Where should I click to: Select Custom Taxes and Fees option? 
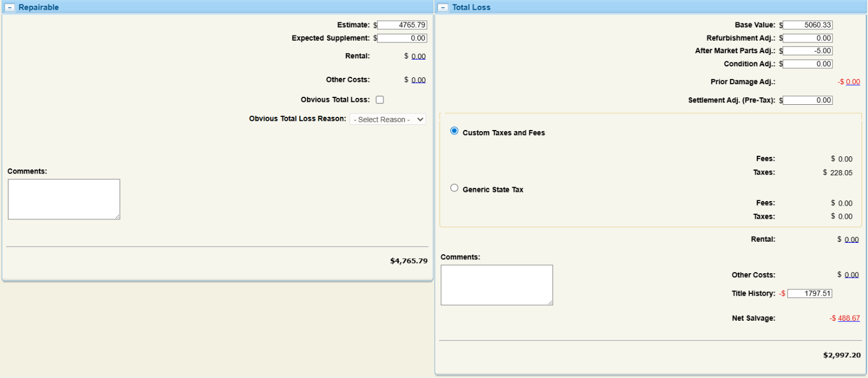(454, 131)
